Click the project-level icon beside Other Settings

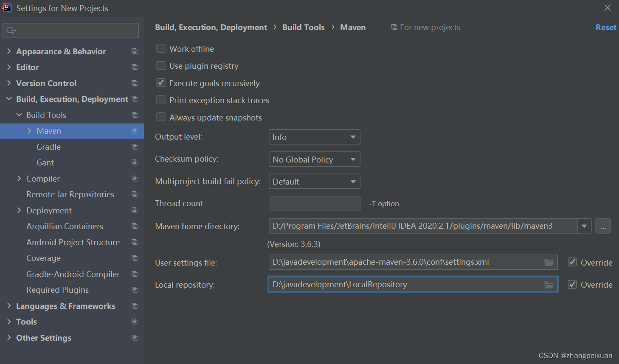click(x=135, y=338)
